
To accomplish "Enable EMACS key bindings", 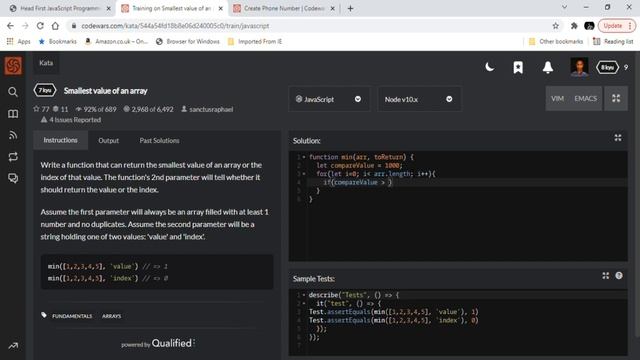I will tap(585, 98).
